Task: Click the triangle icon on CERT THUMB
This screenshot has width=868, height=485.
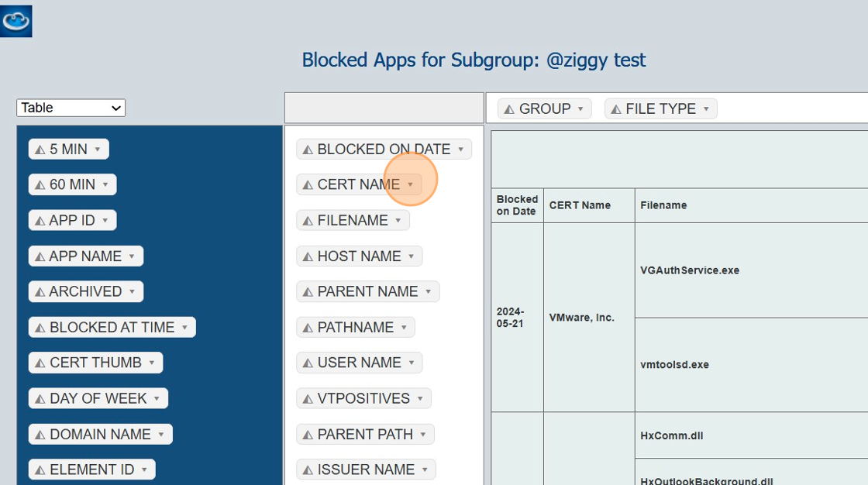Action: (40, 363)
